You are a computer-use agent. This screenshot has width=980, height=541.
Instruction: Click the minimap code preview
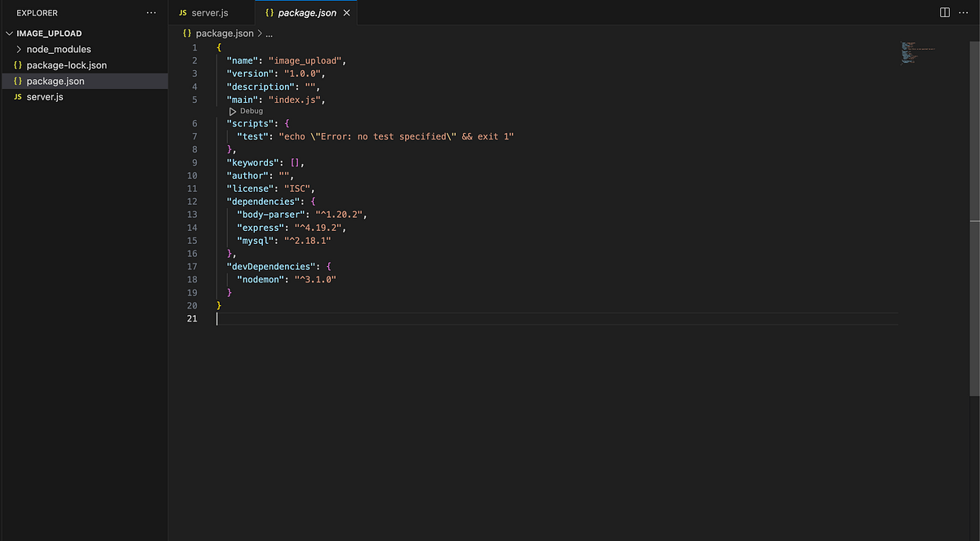click(x=915, y=53)
